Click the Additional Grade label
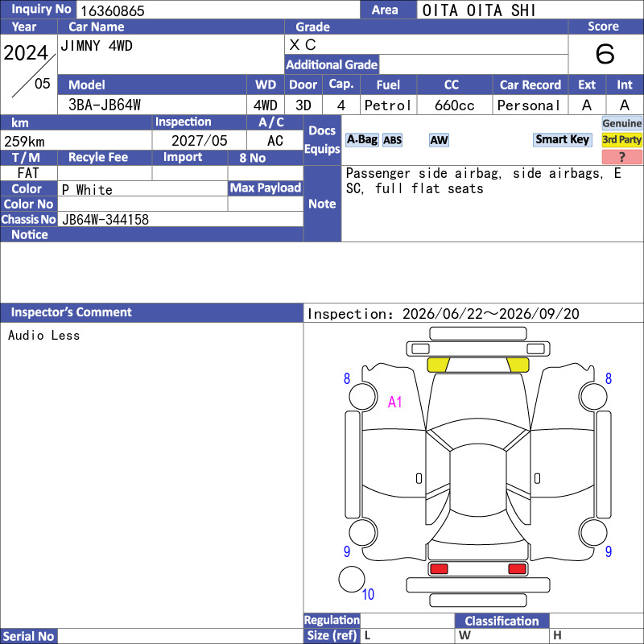This screenshot has height=644, width=644. pos(332,64)
